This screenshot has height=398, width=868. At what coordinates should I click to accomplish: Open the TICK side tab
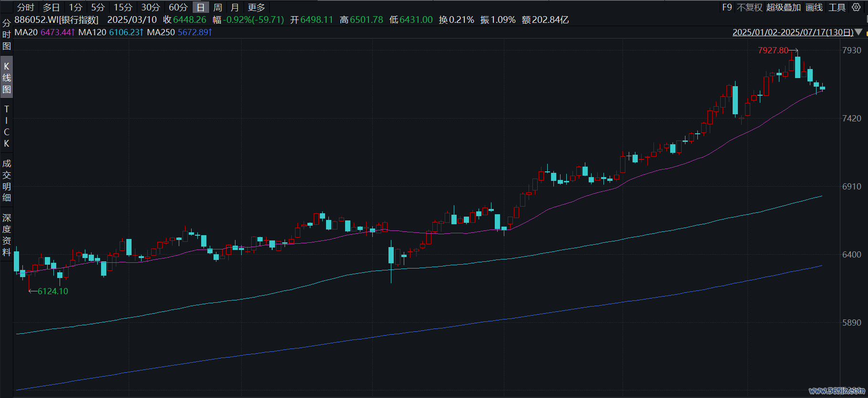pos(7,126)
